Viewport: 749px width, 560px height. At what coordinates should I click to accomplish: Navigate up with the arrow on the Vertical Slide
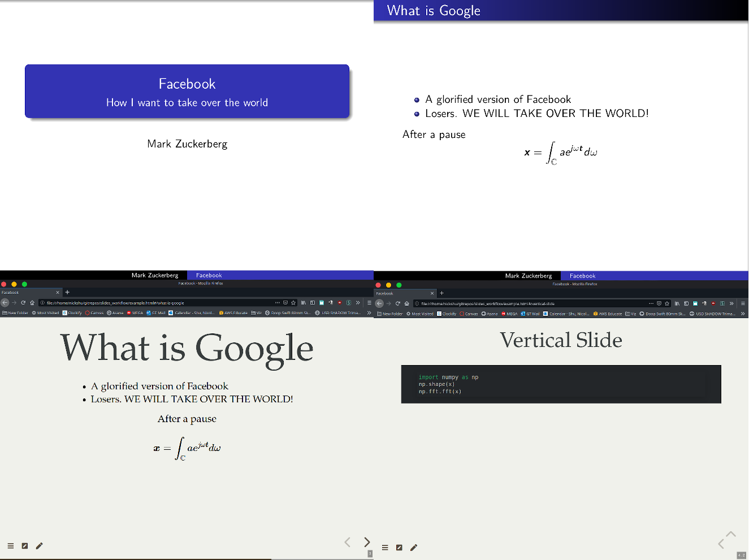pyautogui.click(x=731, y=534)
